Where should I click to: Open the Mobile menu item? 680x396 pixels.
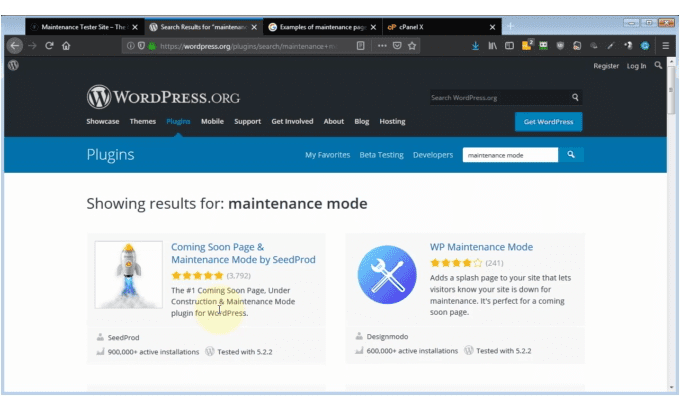212,121
